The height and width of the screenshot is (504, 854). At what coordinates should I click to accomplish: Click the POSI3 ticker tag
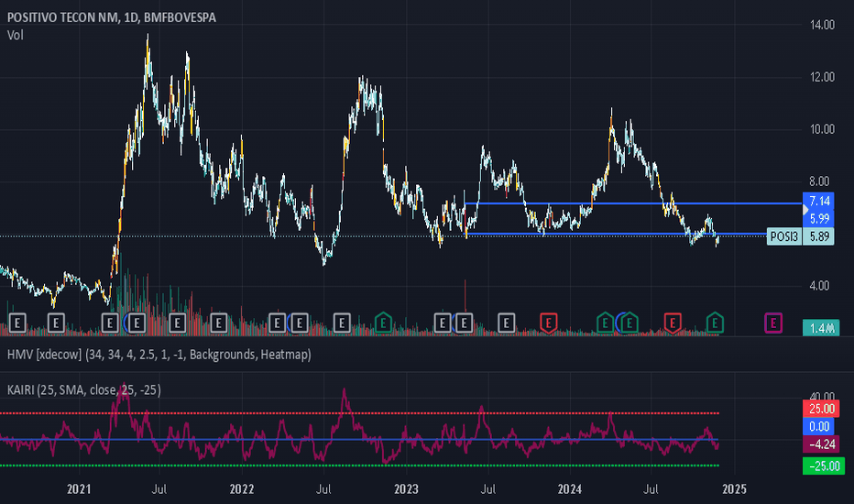point(783,236)
